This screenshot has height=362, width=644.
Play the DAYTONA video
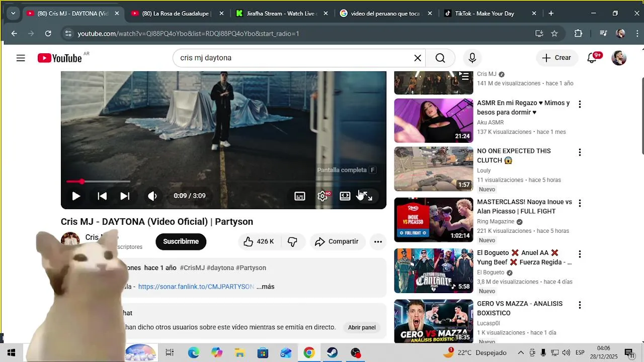76,196
